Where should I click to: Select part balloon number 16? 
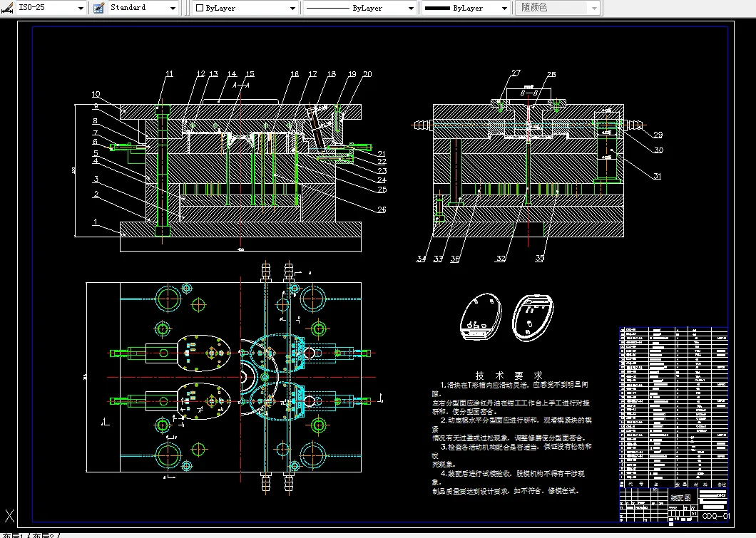pyautogui.click(x=295, y=73)
